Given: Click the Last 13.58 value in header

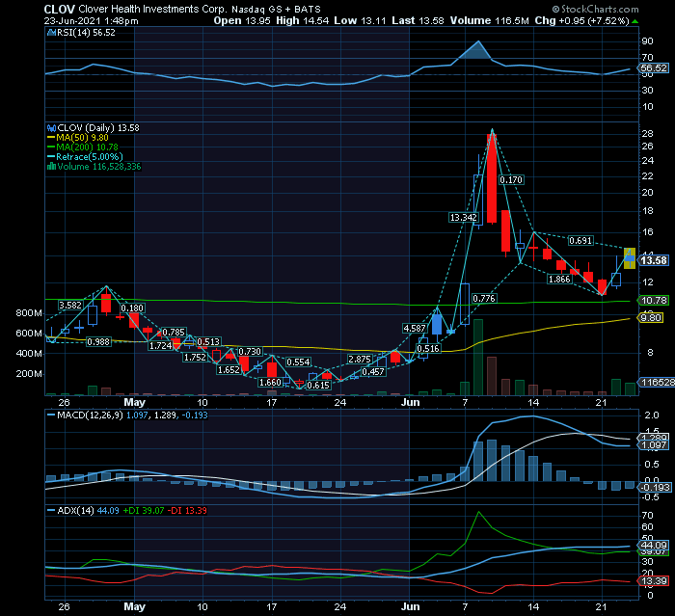Looking at the screenshot, I should coord(418,20).
